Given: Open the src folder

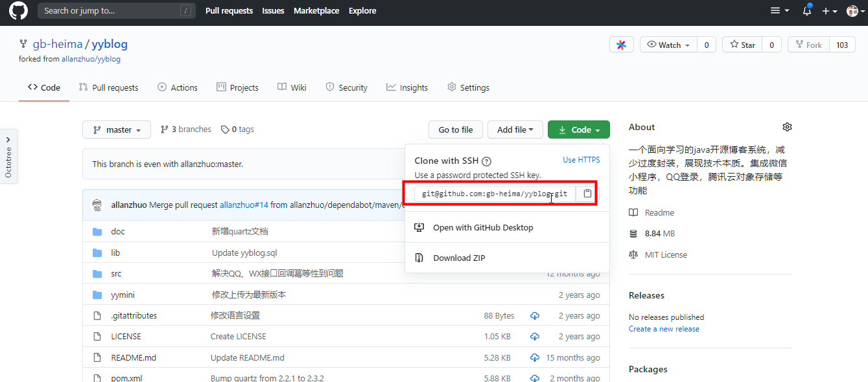Looking at the screenshot, I should 116,273.
